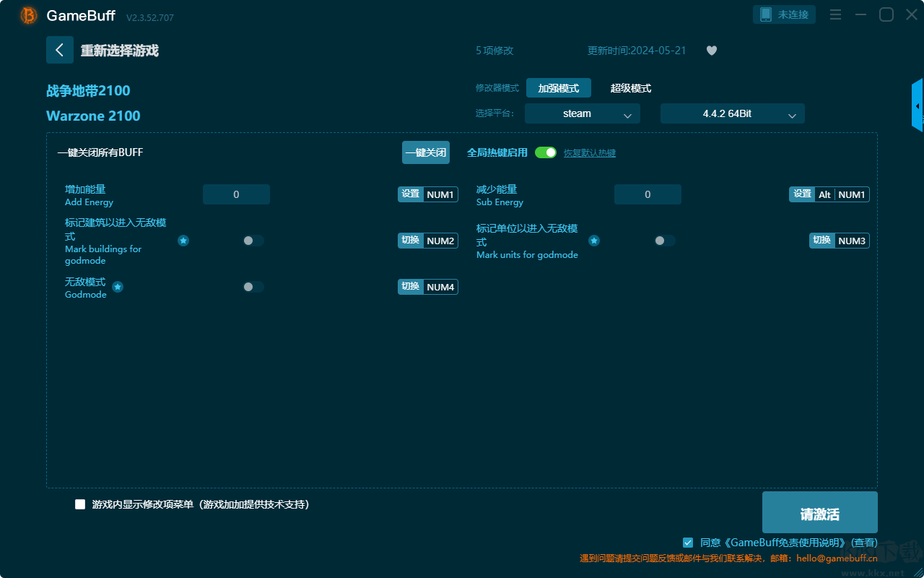Click the GameBuff logo icon
The width and height of the screenshot is (924, 578).
pyautogui.click(x=29, y=15)
